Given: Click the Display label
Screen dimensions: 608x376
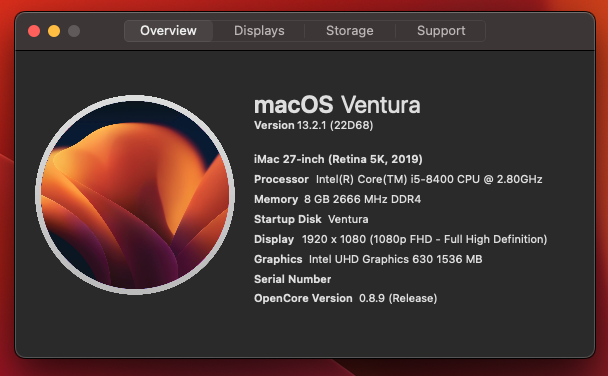Looking at the screenshot, I should tap(274, 239).
